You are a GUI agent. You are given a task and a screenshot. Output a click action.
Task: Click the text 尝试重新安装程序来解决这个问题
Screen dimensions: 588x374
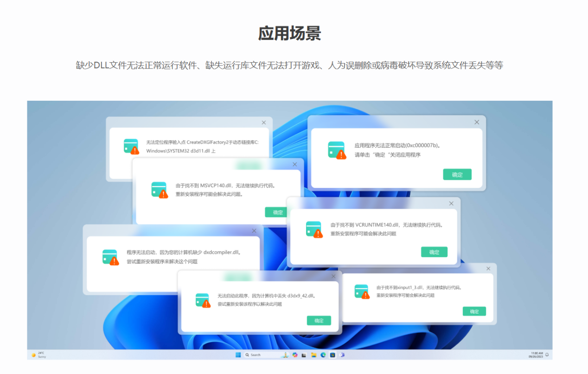[162, 262]
